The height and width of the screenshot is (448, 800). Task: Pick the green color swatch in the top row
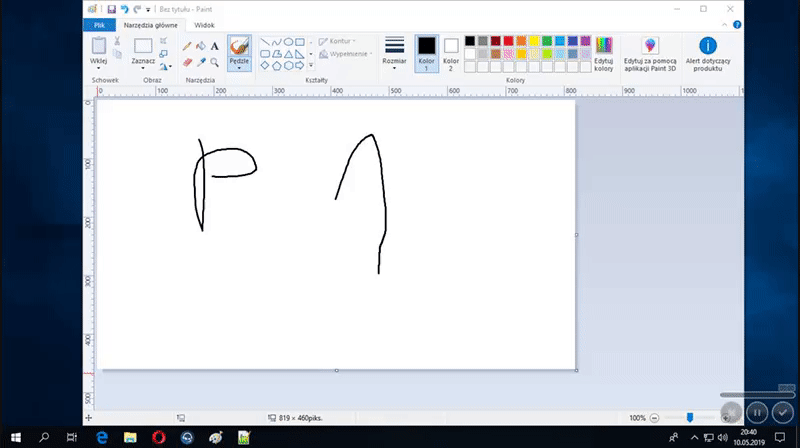point(547,41)
